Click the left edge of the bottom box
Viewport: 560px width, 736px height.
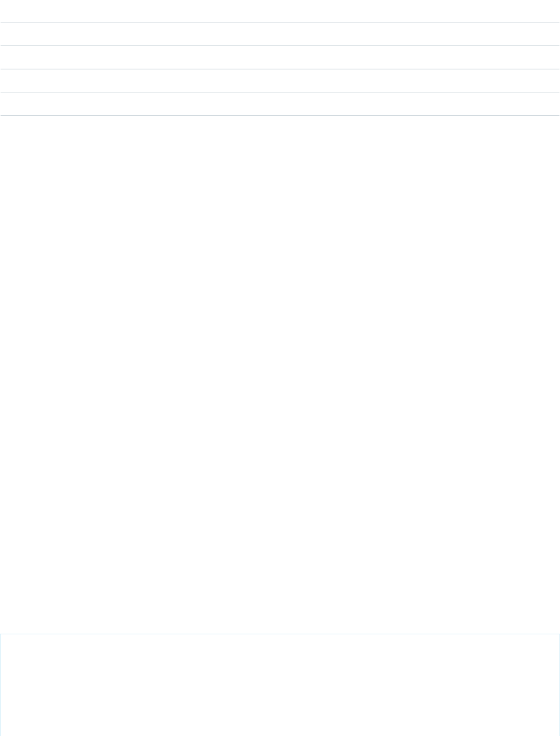(x=1, y=684)
